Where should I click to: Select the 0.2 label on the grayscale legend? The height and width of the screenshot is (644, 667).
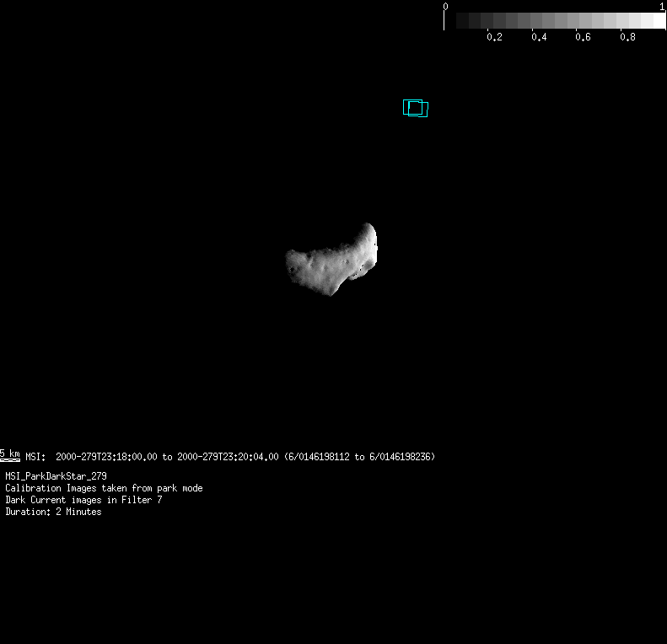coord(494,37)
